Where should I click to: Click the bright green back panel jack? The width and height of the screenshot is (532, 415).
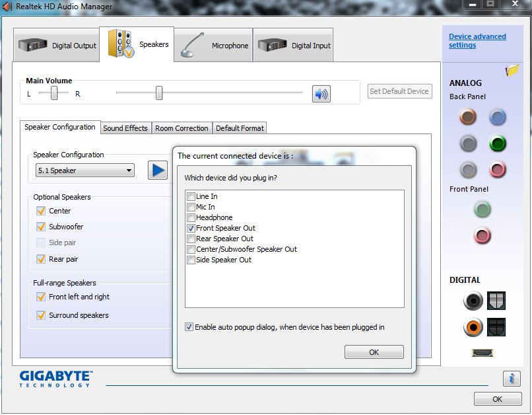pyautogui.click(x=498, y=143)
